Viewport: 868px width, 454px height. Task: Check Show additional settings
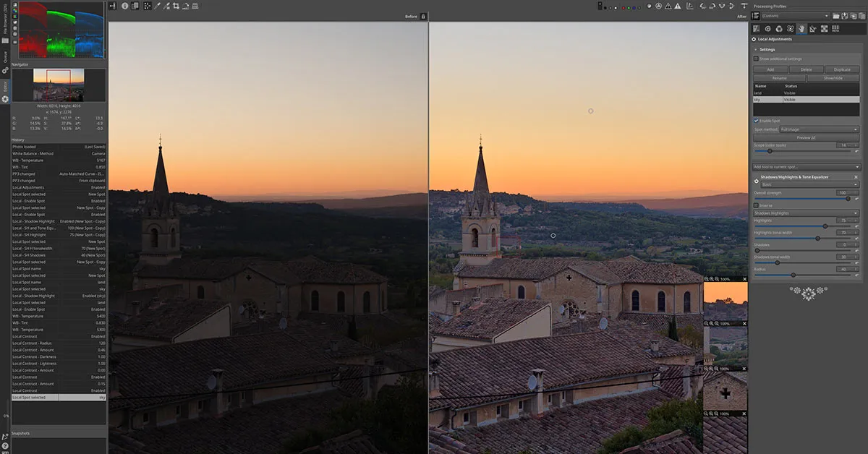(757, 59)
